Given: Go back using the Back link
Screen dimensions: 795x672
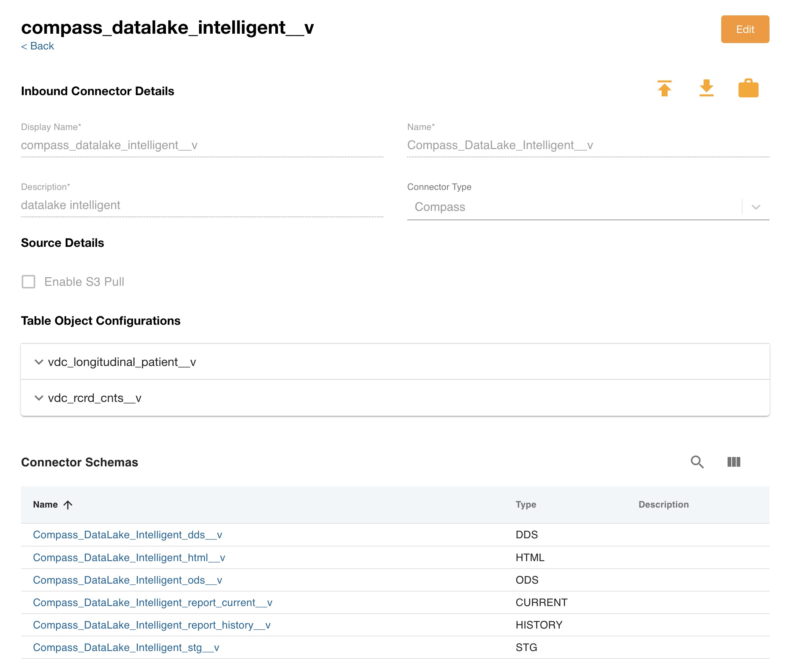Looking at the screenshot, I should coord(37,46).
